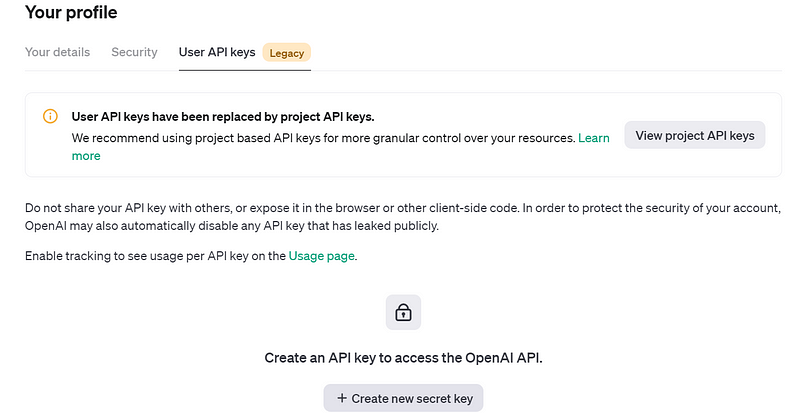
Task: Click the Legacy badge
Action: (x=286, y=53)
